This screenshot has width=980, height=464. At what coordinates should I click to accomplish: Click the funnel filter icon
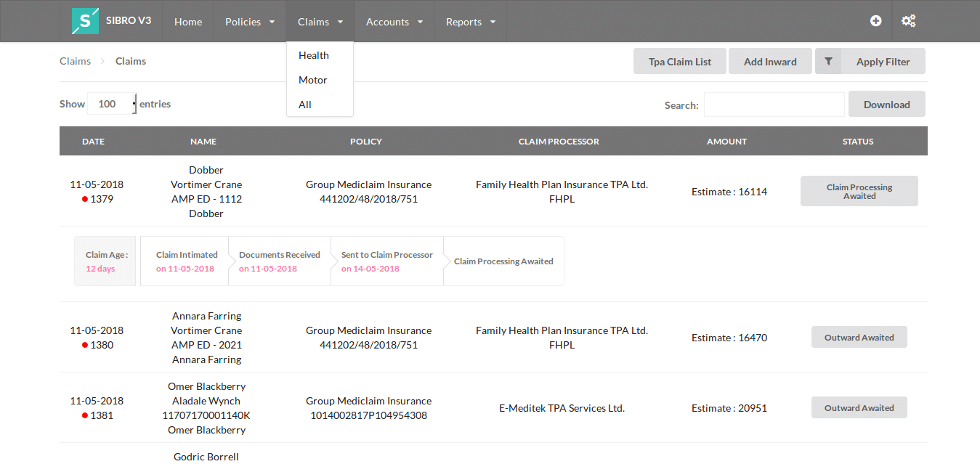[x=828, y=62]
